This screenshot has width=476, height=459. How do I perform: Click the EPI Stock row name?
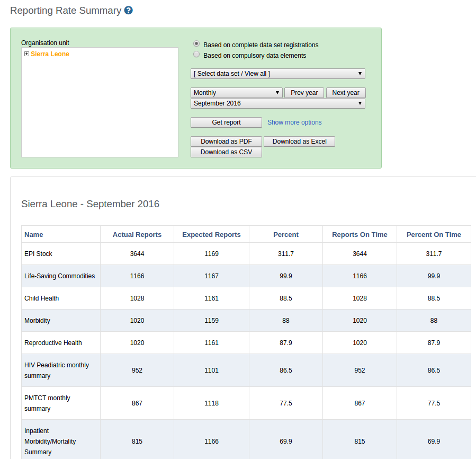[38, 254]
